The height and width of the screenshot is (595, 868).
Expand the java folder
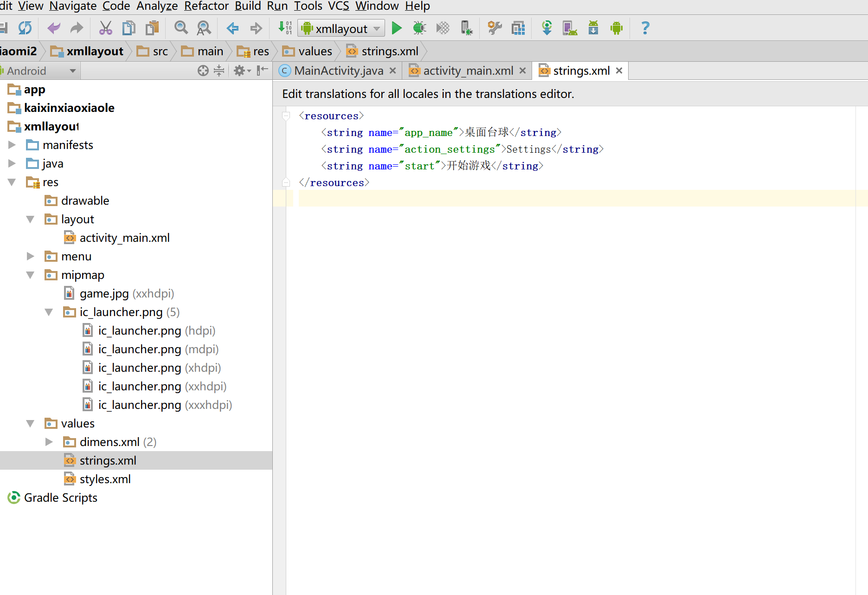click(x=12, y=163)
